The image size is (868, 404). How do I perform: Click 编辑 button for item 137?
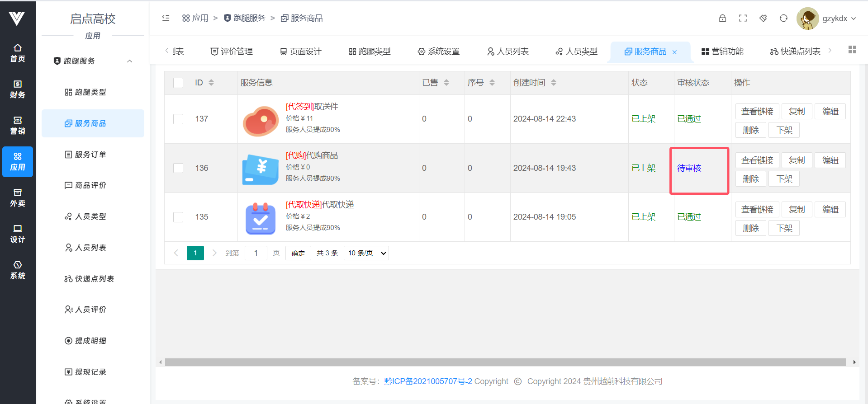pos(830,112)
